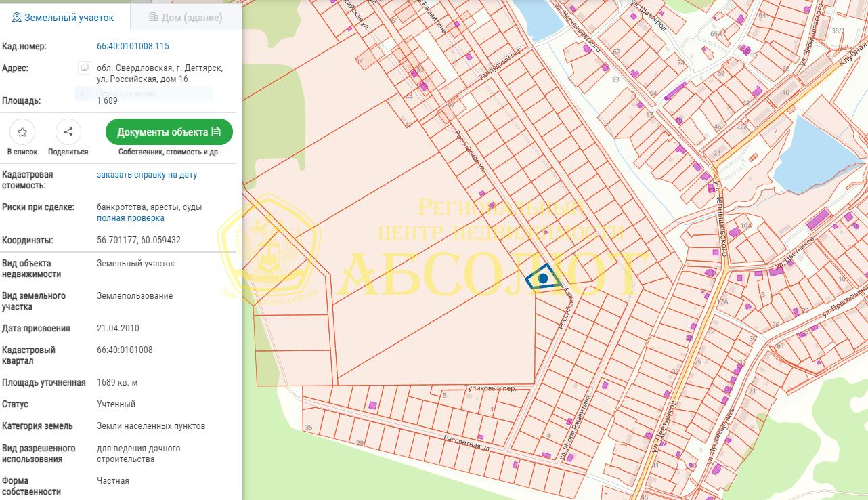
Task: Add parcel to list with star icon
Action: pos(22,131)
